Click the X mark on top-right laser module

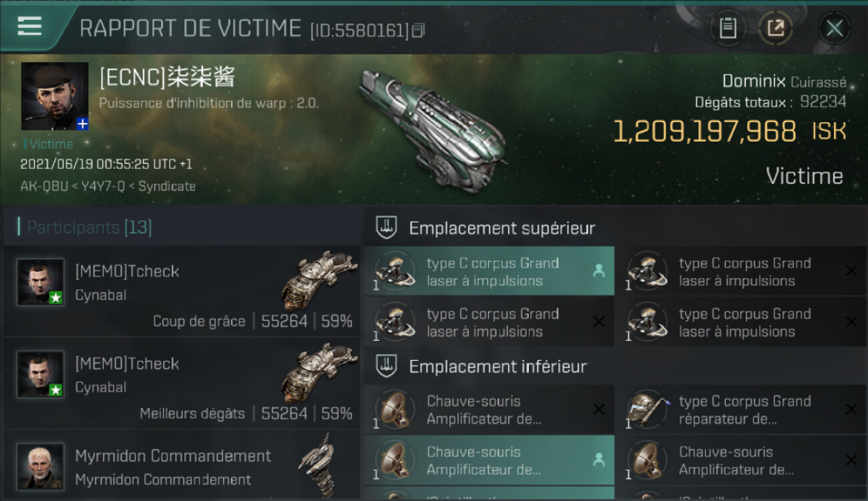(851, 271)
